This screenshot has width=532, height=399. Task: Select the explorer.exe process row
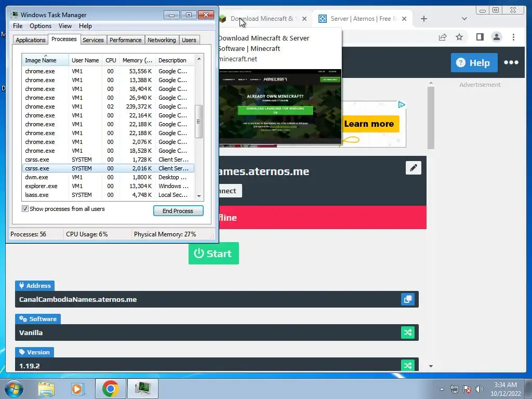pyautogui.click(x=108, y=186)
